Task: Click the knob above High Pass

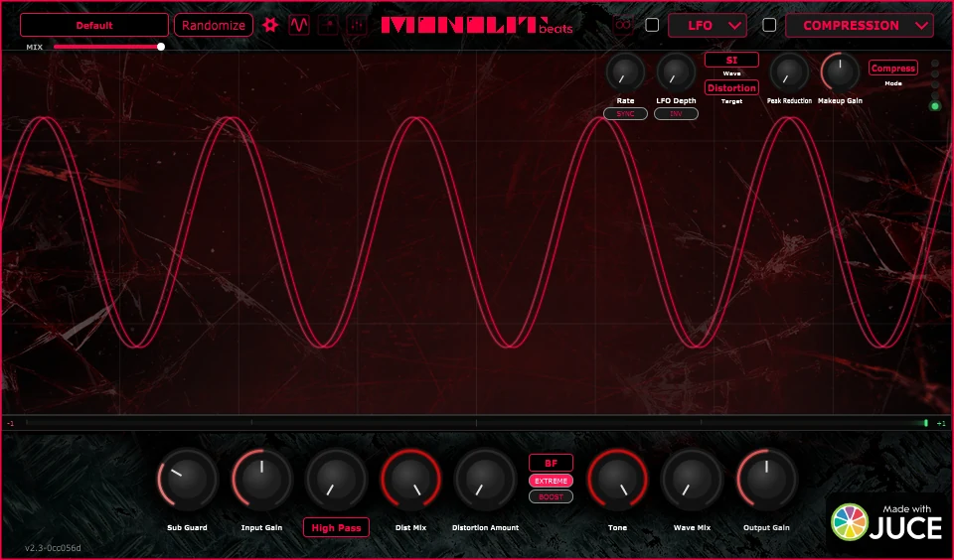Action: [x=337, y=480]
